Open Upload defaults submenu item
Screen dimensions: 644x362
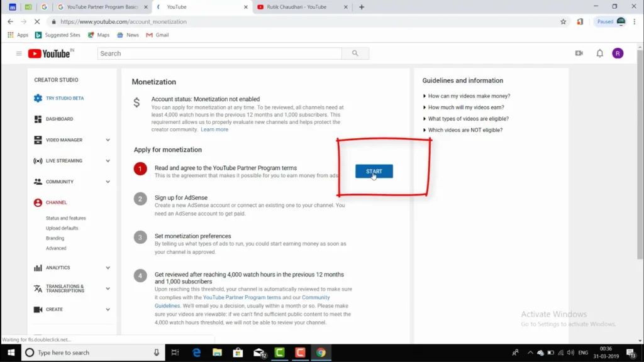(62, 228)
